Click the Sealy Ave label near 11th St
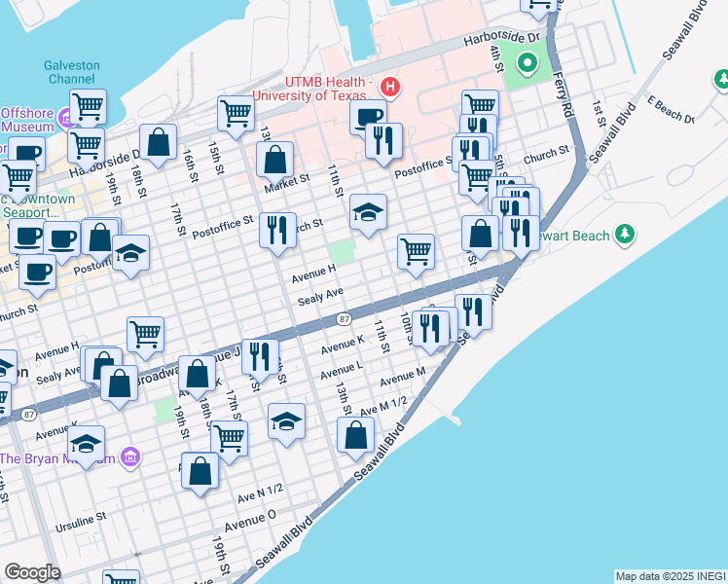The height and width of the screenshot is (584, 728). point(320,297)
